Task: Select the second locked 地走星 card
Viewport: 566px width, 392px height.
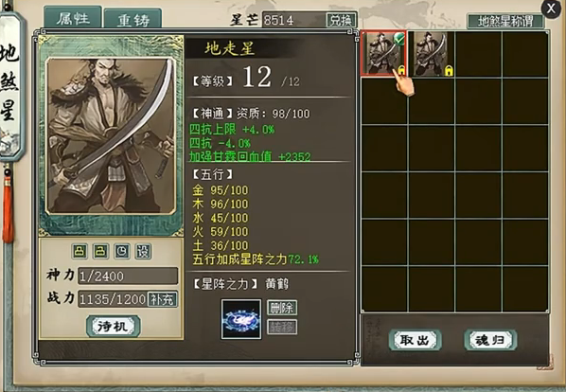Action: point(431,53)
